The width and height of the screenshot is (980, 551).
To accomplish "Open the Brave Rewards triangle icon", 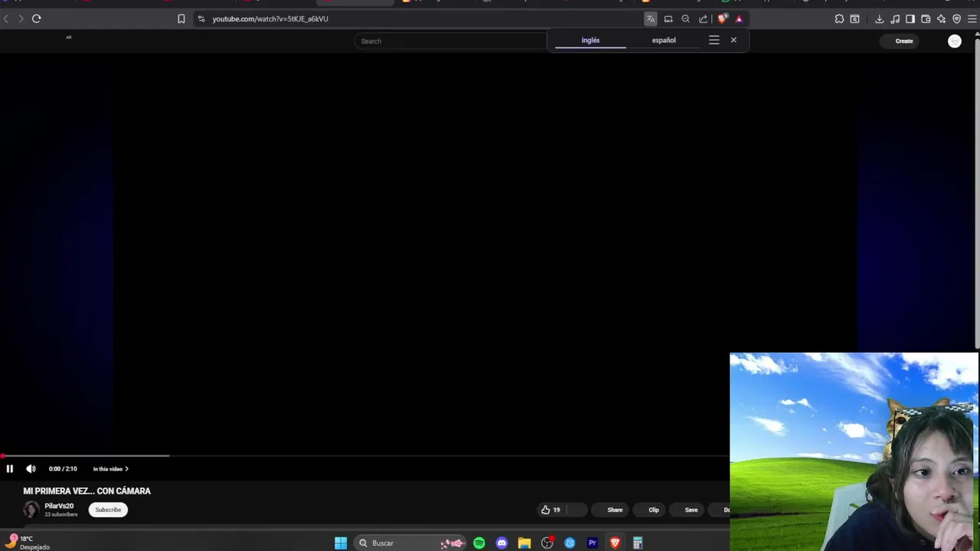I will point(739,18).
